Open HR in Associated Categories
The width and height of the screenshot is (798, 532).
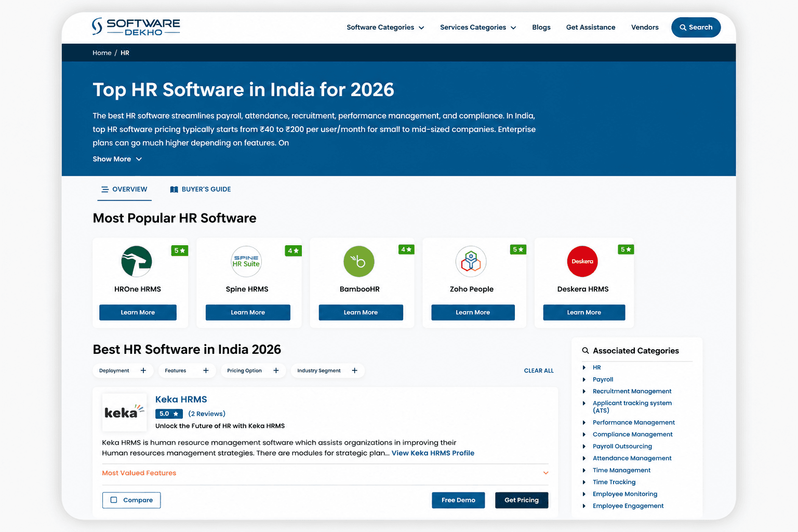tap(596, 367)
